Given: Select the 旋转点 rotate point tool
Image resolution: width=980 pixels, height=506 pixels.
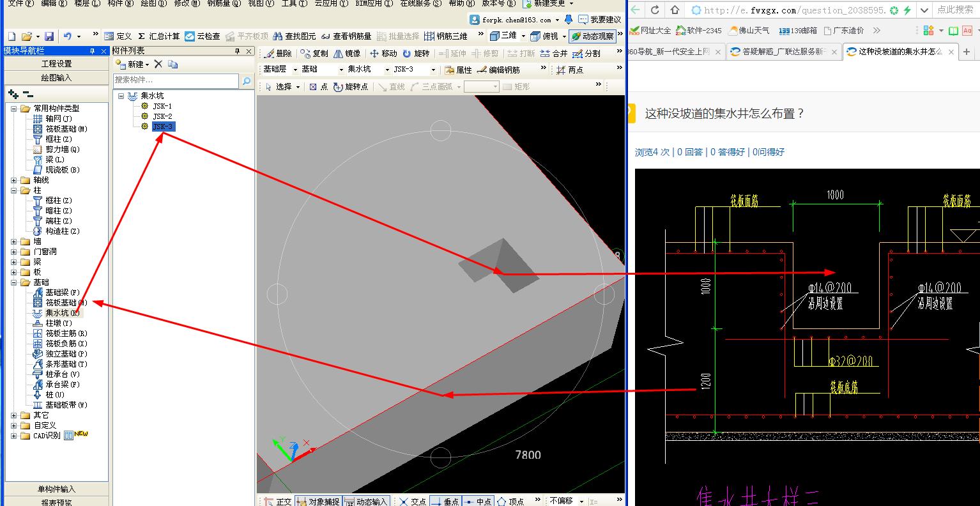Looking at the screenshot, I should (x=351, y=86).
